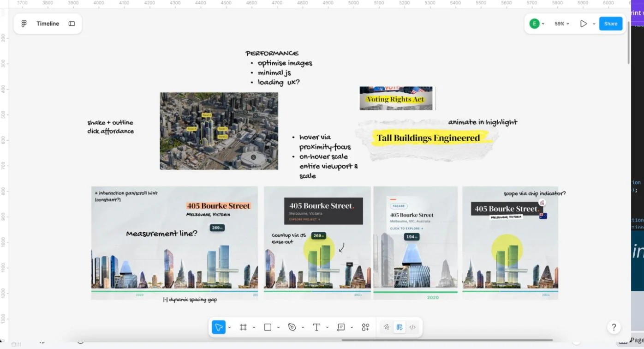Click the CLICK TO EXPLORE link
Screen dimensions: 644x349
coord(406,229)
